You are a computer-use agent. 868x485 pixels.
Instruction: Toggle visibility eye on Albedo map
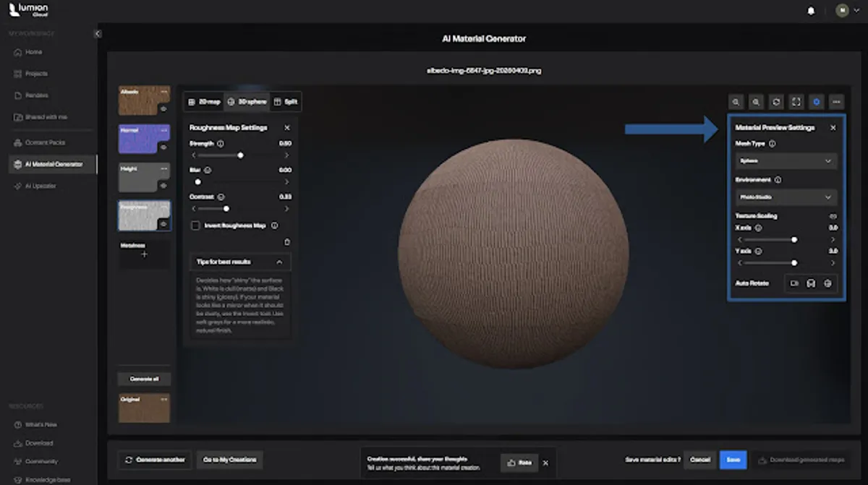pyautogui.click(x=163, y=109)
